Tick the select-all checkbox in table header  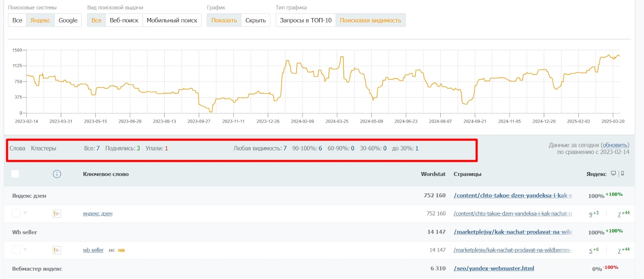(15, 174)
